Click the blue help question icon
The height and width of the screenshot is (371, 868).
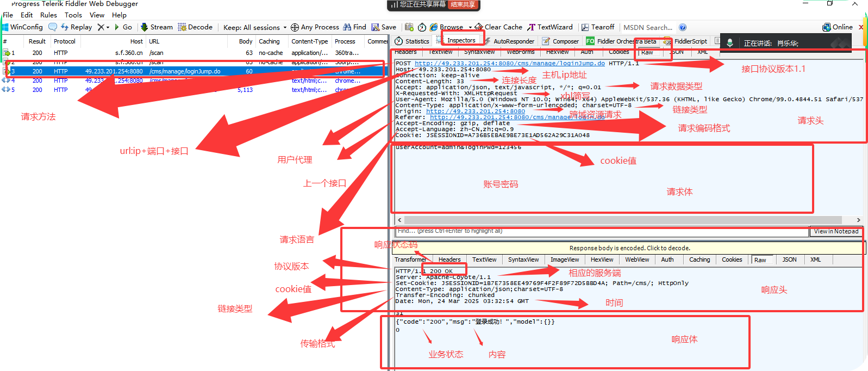(x=683, y=27)
